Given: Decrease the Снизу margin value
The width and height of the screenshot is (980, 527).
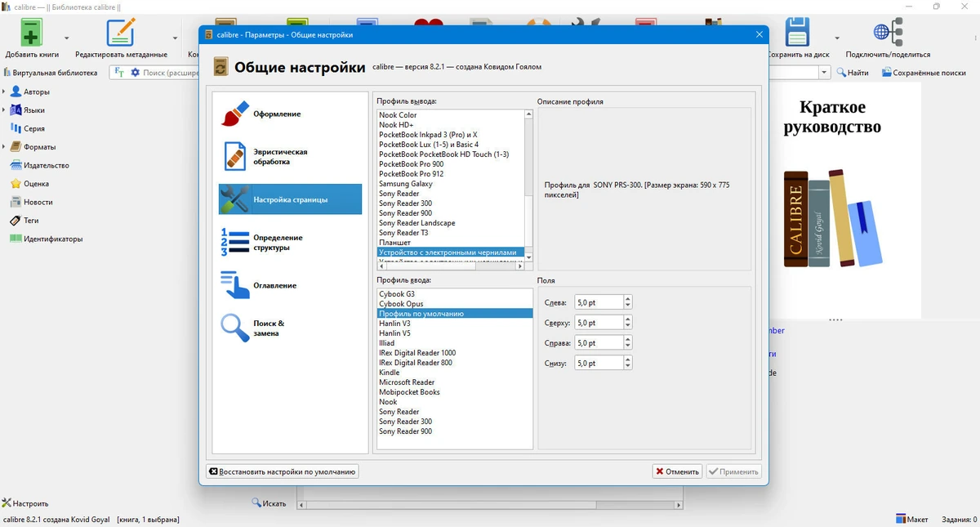Looking at the screenshot, I should pyautogui.click(x=627, y=367).
